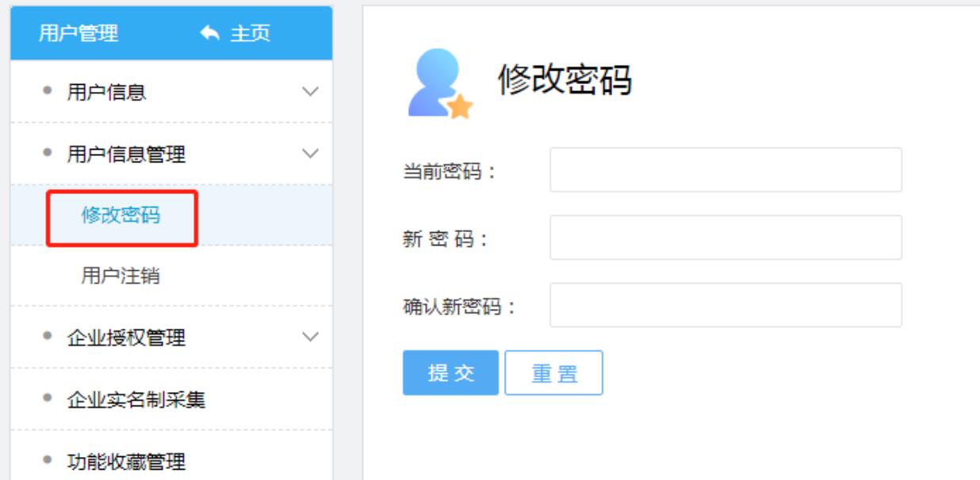Select the 用户信息管理 menu section
This screenshot has width=980, height=480.
click(126, 154)
